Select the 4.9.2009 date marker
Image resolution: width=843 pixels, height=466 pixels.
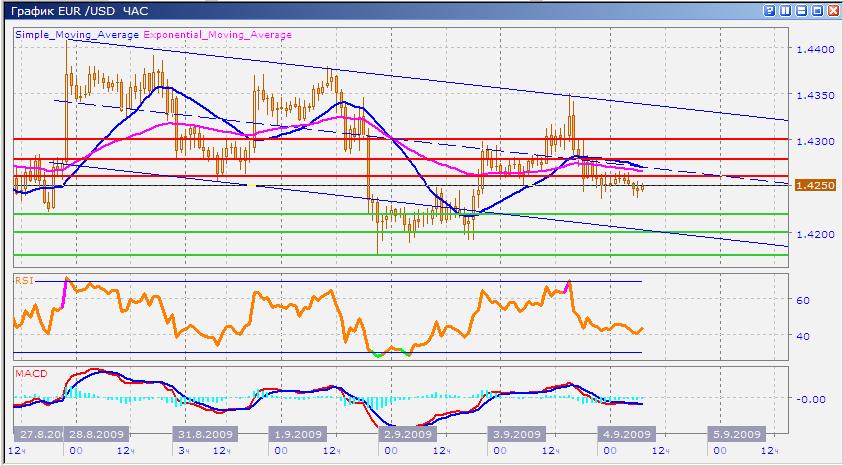pyautogui.click(x=626, y=434)
